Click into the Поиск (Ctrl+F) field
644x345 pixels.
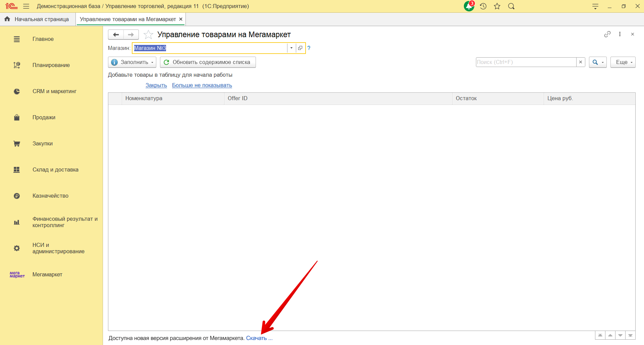[x=526, y=62]
